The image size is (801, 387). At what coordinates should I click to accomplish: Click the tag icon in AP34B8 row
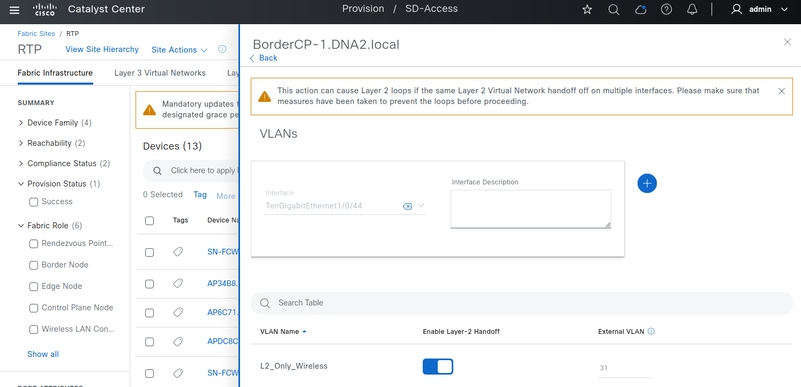tap(178, 283)
